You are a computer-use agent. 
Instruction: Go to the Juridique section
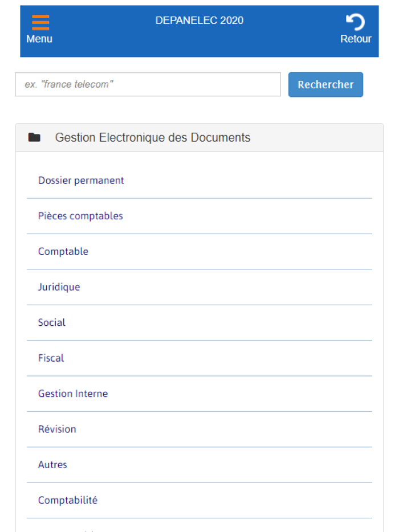(x=59, y=287)
